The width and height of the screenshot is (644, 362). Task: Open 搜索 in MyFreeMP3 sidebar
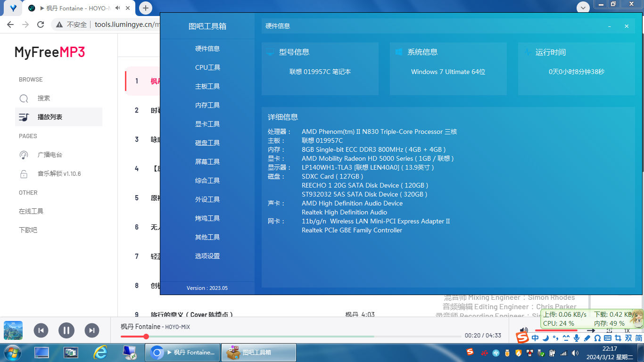click(58, 98)
